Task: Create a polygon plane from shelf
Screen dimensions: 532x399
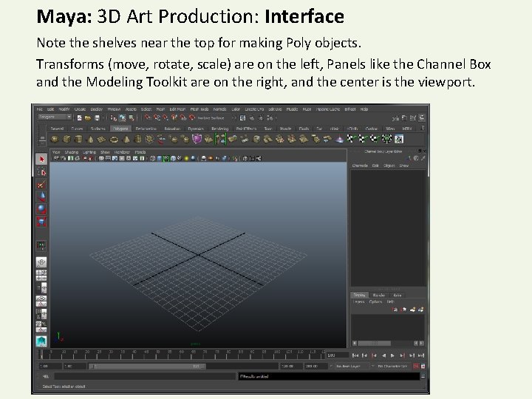Action: coord(102,139)
